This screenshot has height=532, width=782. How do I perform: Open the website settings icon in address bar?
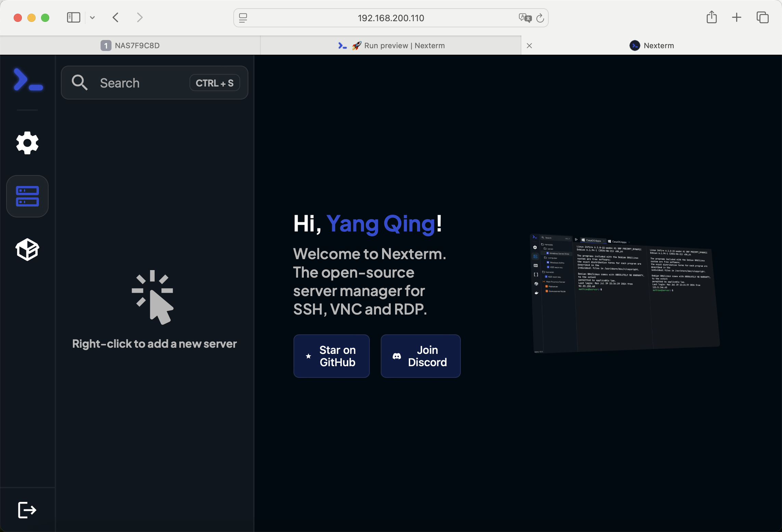243,18
